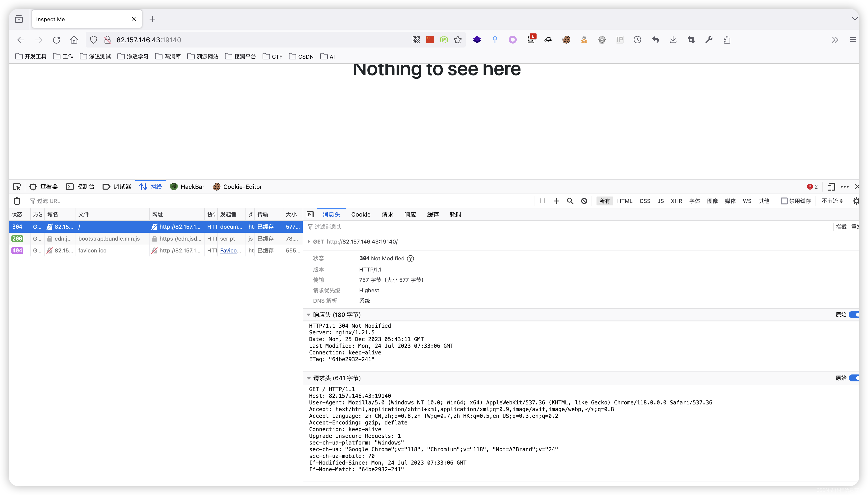
Task: Open the 不节流 throttling dropdown
Action: [x=832, y=201]
